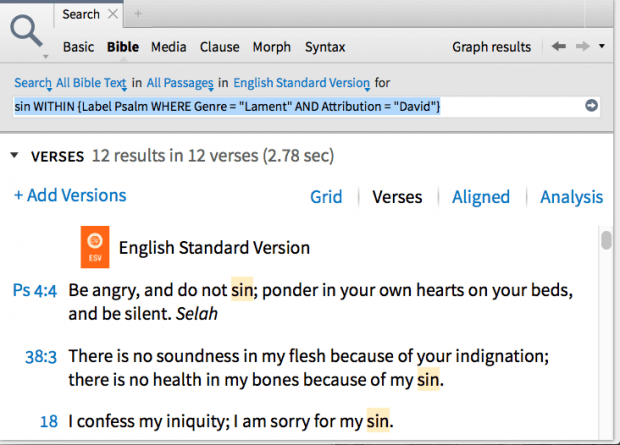
Task: Close the Search tab
Action: 113,14
